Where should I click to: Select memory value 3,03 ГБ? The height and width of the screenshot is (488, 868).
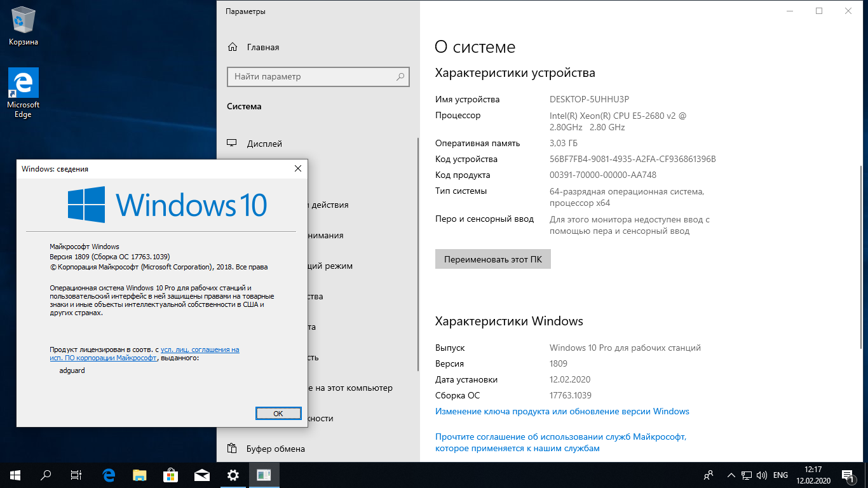click(564, 143)
